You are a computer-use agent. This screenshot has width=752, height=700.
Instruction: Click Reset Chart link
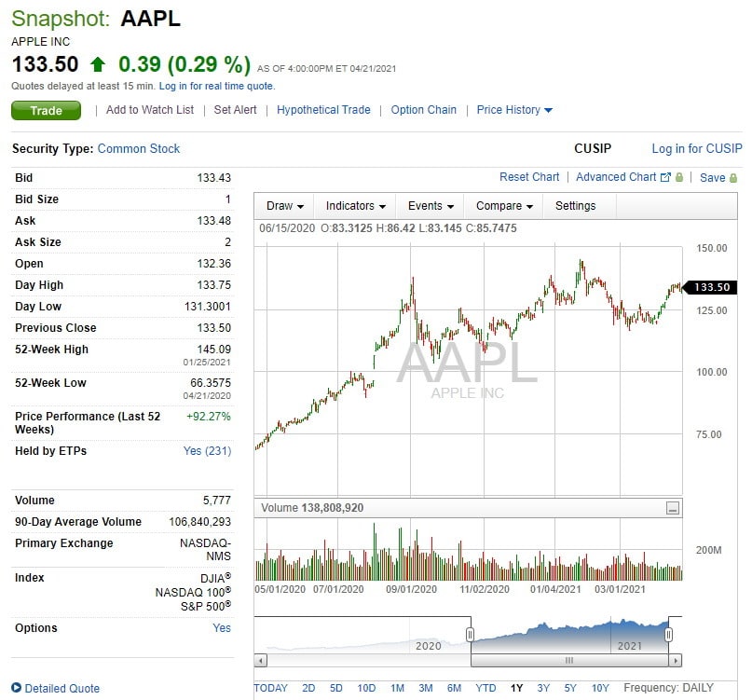529,177
